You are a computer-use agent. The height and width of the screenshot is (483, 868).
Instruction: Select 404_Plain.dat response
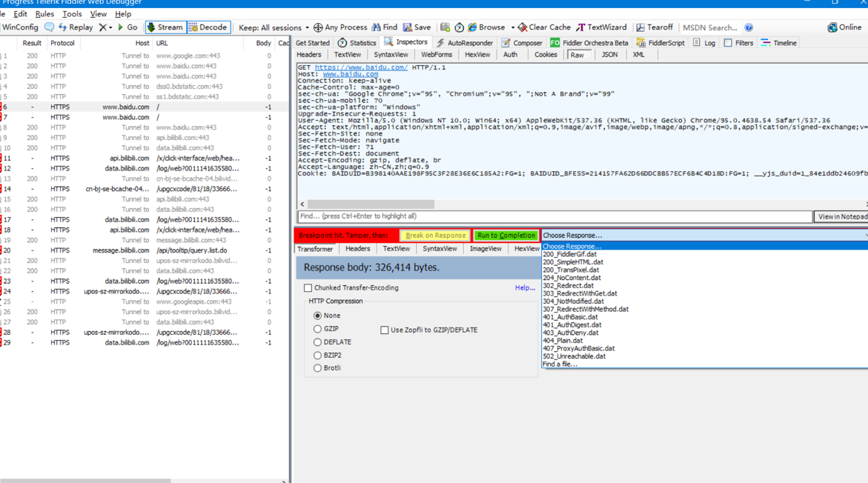coord(563,341)
